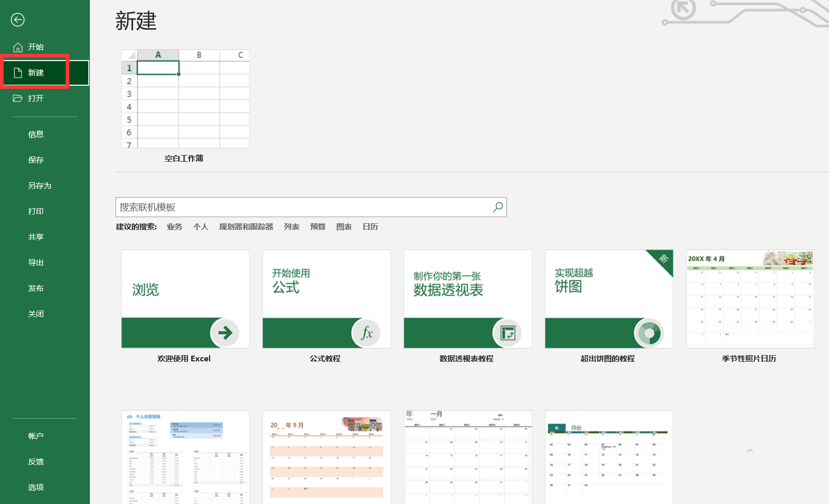Open the 季节性照片日历 template
Image resolution: width=829 pixels, height=504 pixels.
[x=750, y=299]
